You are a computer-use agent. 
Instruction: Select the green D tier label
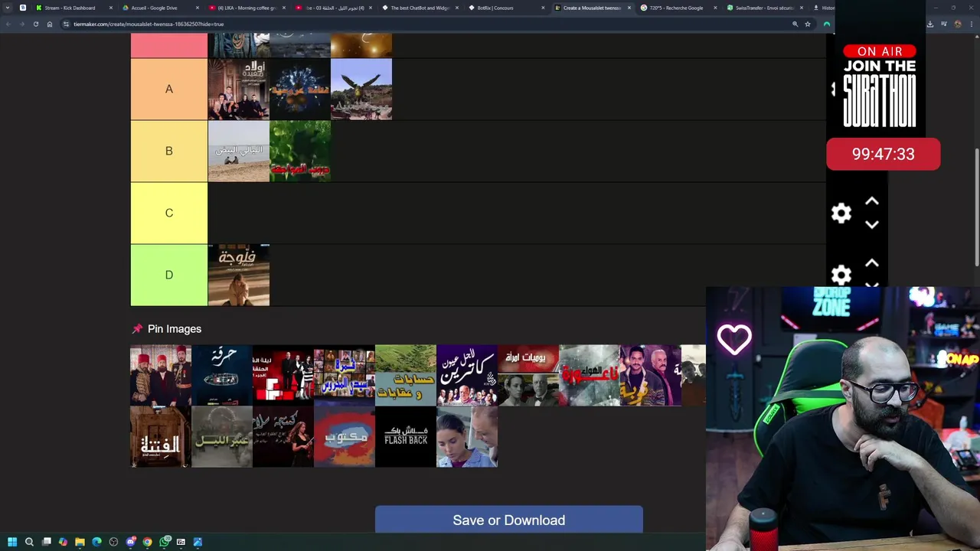169,275
